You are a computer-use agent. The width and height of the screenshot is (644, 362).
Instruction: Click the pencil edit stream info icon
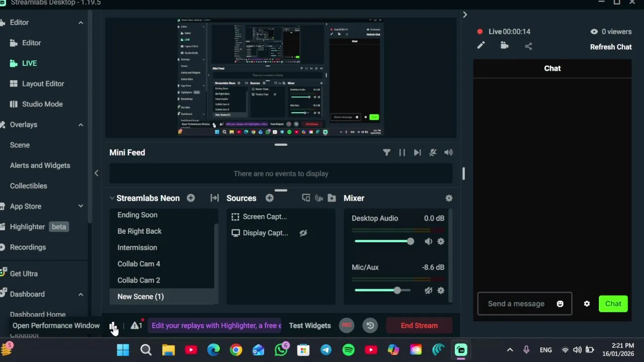(x=481, y=46)
